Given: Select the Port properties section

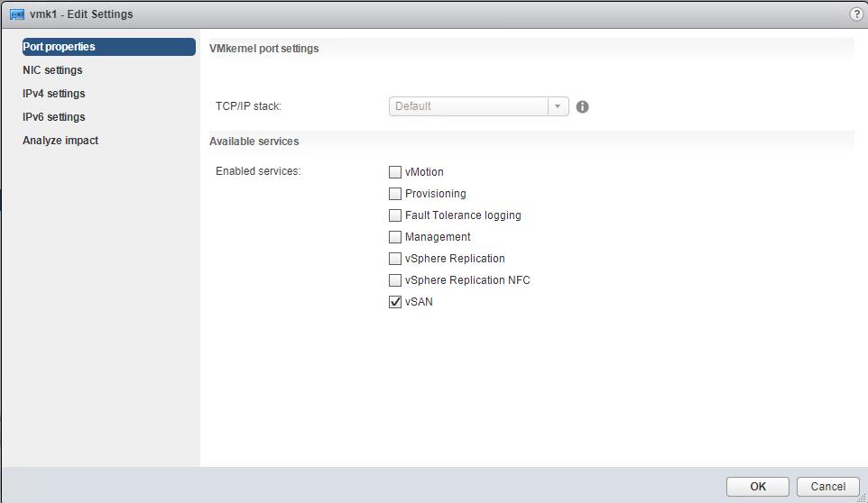Looking at the screenshot, I should pyautogui.click(x=108, y=47).
